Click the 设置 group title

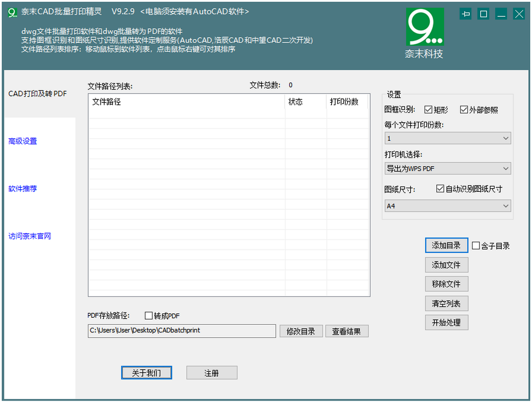394,94
